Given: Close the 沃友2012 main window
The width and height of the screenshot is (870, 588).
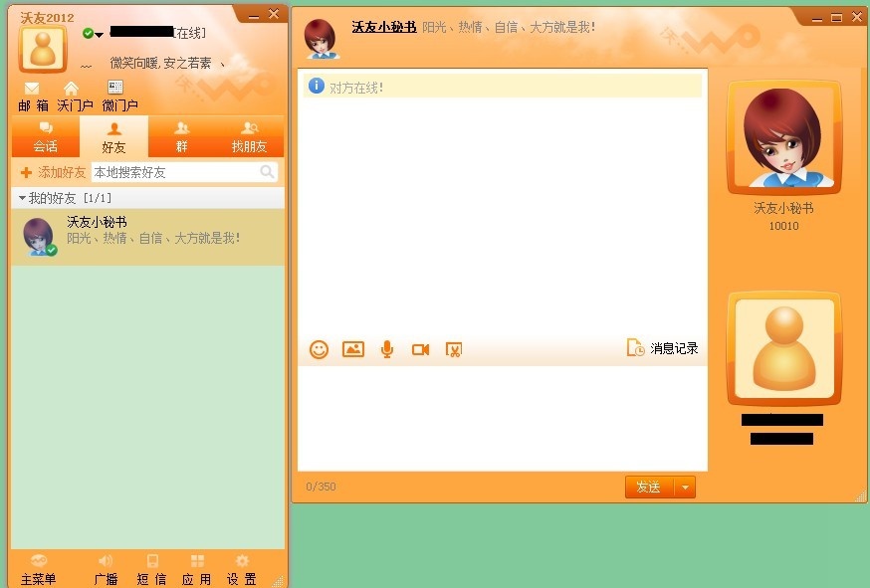Looking at the screenshot, I should [274, 14].
